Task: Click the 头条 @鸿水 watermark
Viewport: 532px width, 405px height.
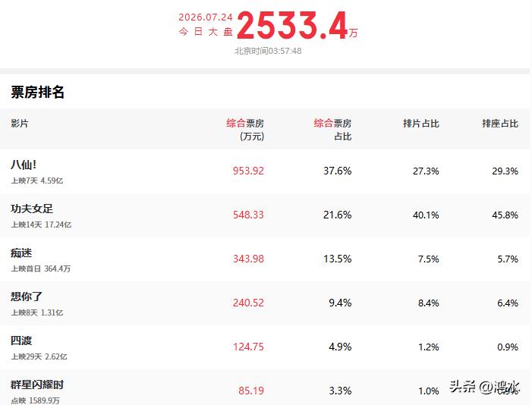Action: pyautogui.click(x=484, y=387)
